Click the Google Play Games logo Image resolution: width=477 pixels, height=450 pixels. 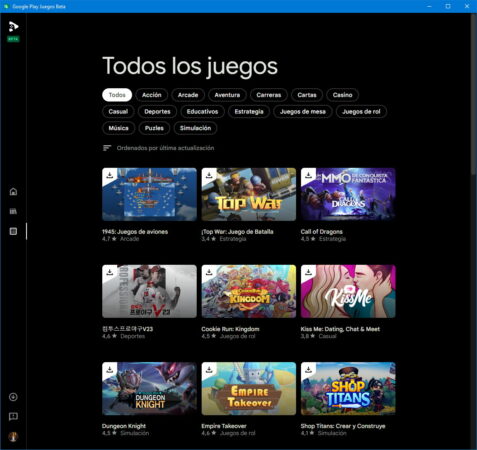(13, 26)
